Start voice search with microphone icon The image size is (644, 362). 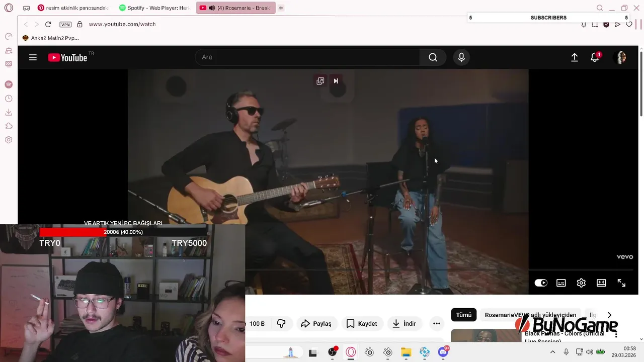[461, 57]
